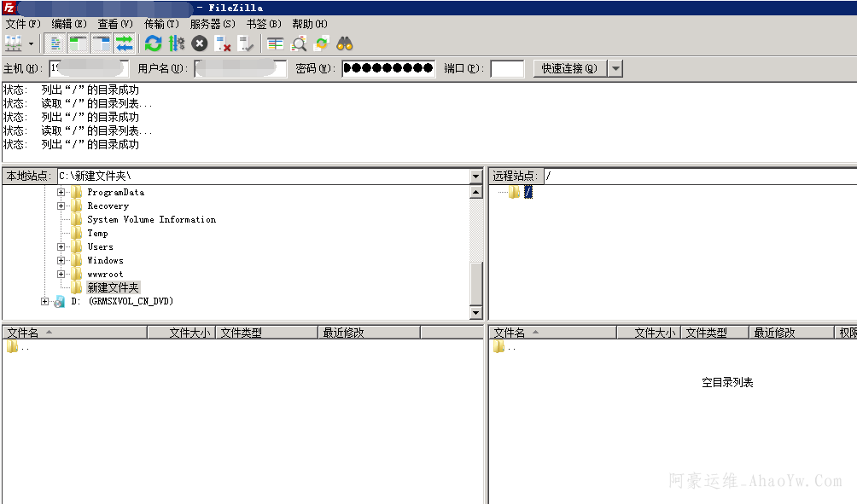Select the wwwroot folder

click(105, 274)
